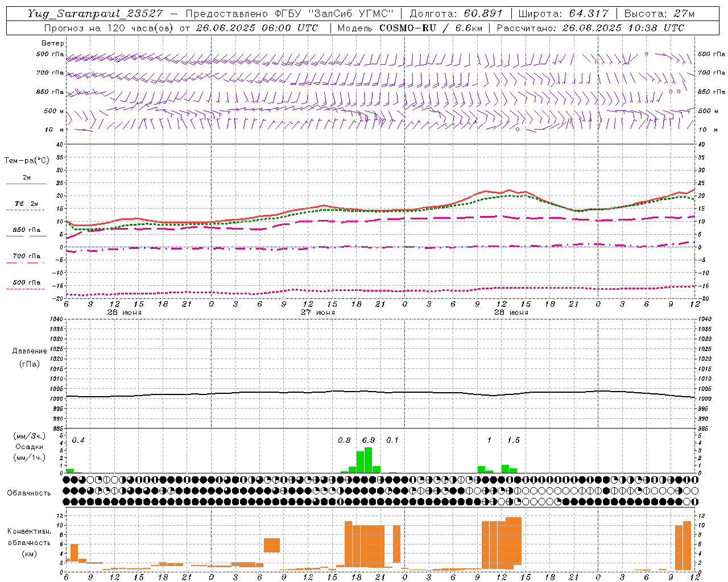Click the 'Облачность' cloudiness label
Viewport: 728px width, 582px height.
tap(29, 493)
